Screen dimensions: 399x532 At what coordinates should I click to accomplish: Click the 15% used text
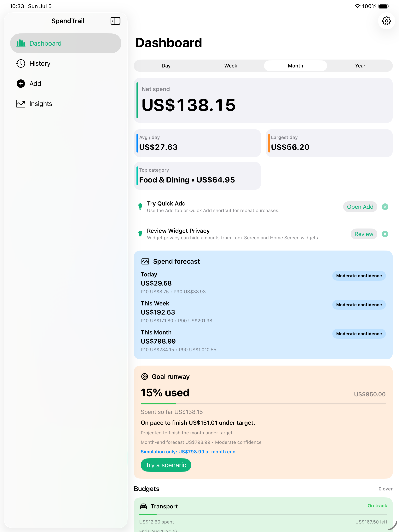(x=165, y=393)
